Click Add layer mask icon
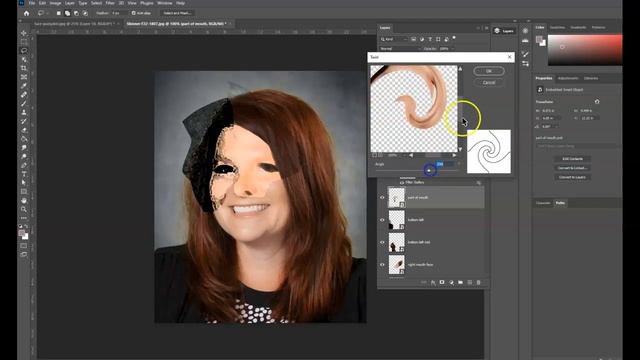The width and height of the screenshot is (640, 360). (442, 282)
